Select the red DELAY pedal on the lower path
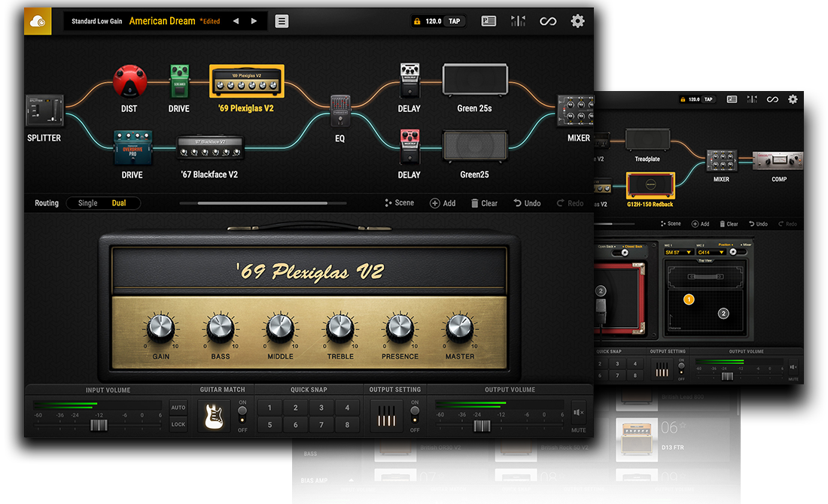Screen dimensions: 828x504 coord(409,146)
